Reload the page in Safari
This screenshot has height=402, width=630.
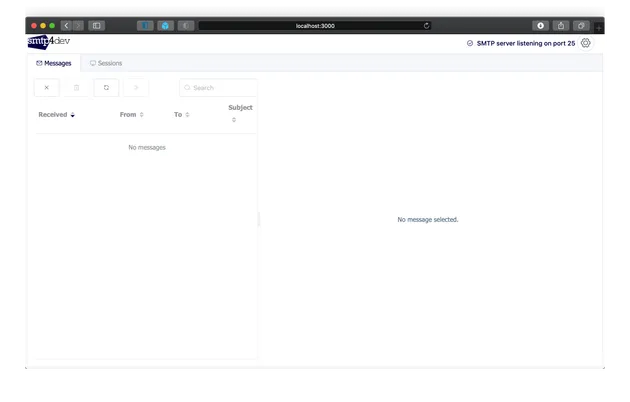(426, 26)
